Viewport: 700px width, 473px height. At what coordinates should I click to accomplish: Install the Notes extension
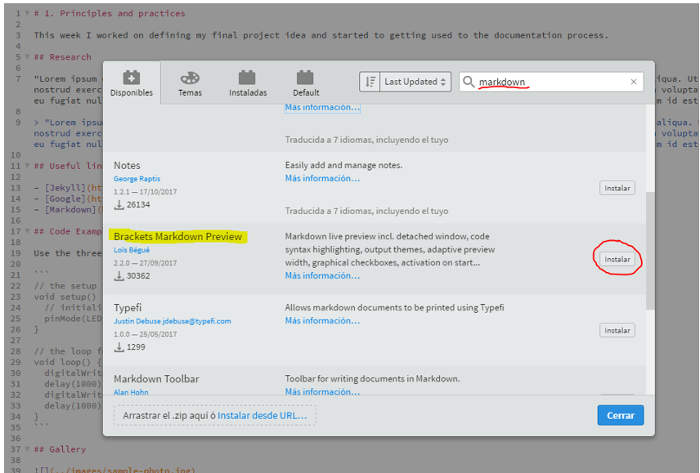tap(617, 188)
